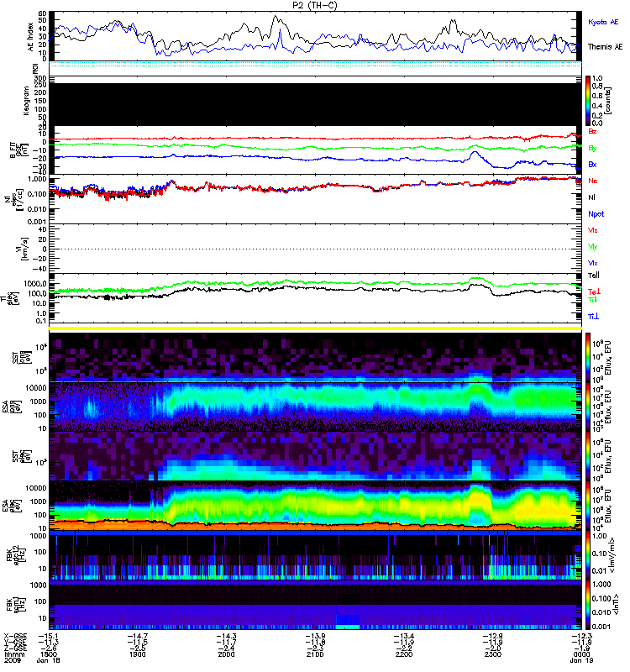
Task: Click the 2009 year label
Action: tap(12, 660)
